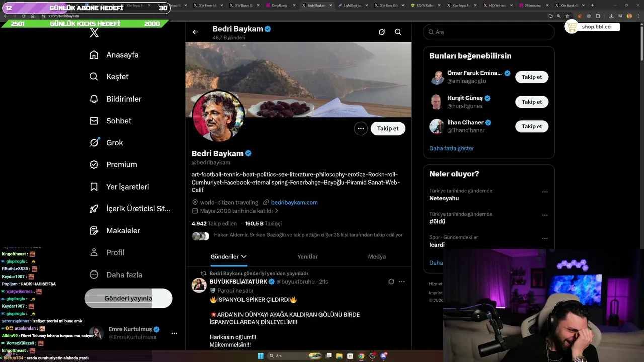Click the Windows taskbar Ara search box
Screen dimensions: 644x362
click(x=295, y=356)
